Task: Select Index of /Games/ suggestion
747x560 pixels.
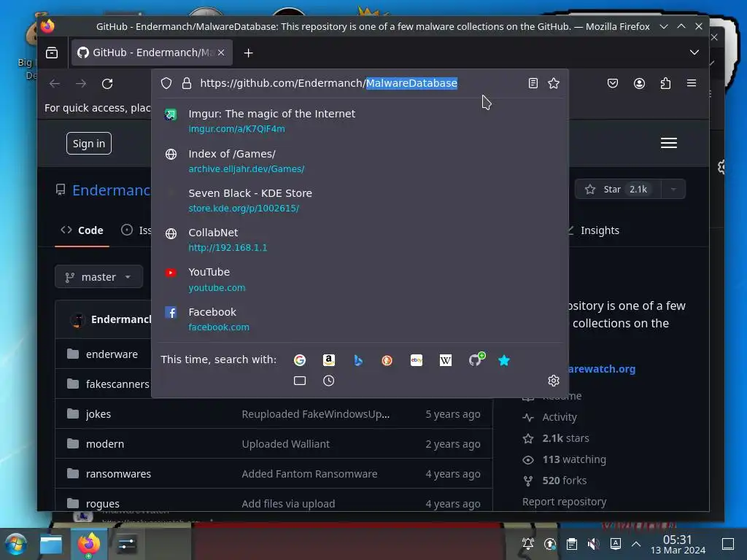Action: pos(360,161)
